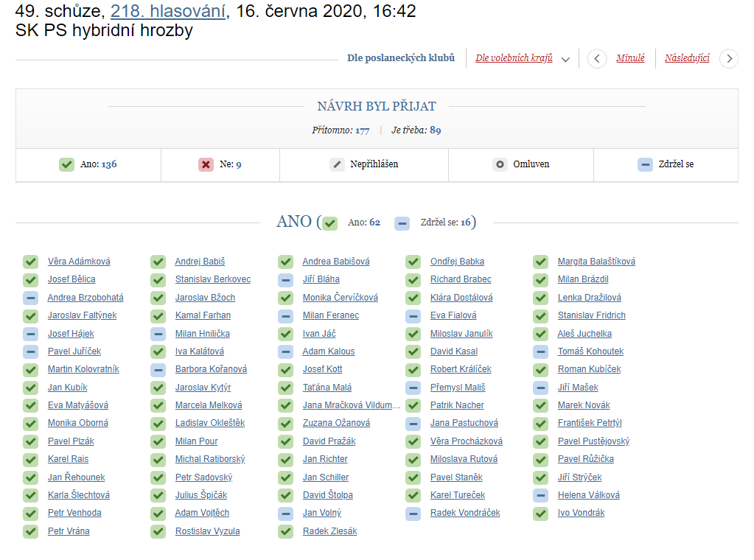Click the Zdržel se legend dash icon
Screen dimensions: 754x560
(646, 164)
